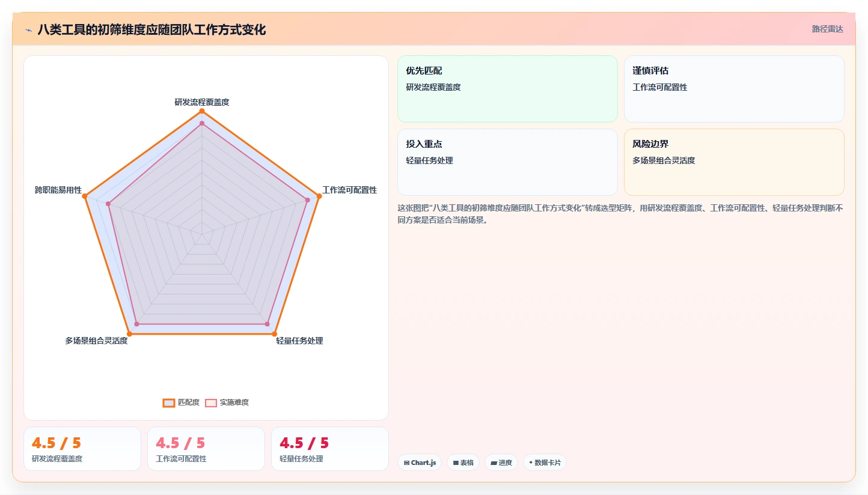Open the 风险边界 card
Screen dimensions: 868x495
coord(734,162)
